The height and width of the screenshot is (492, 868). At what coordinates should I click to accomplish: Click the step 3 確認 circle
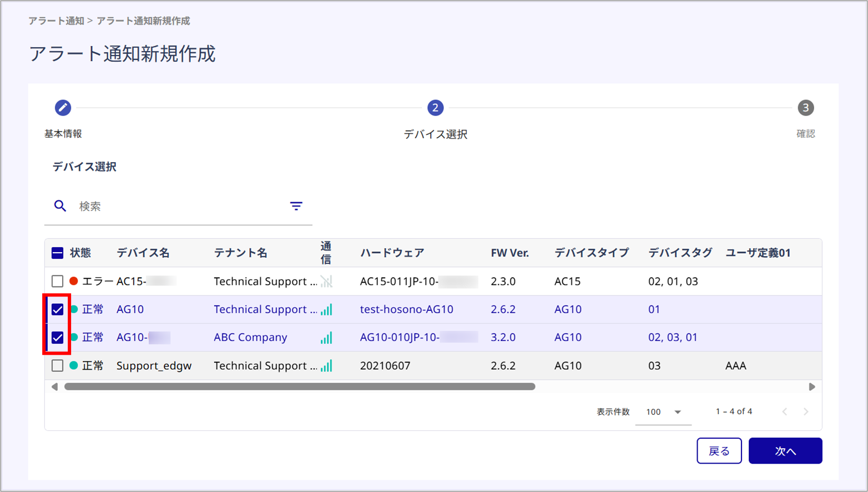[x=805, y=108]
